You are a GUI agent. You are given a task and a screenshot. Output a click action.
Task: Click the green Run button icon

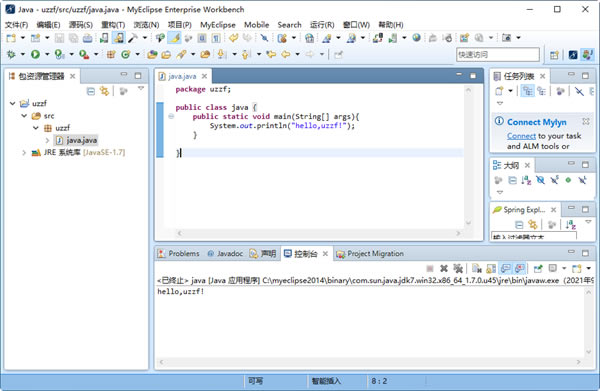[x=35, y=55]
